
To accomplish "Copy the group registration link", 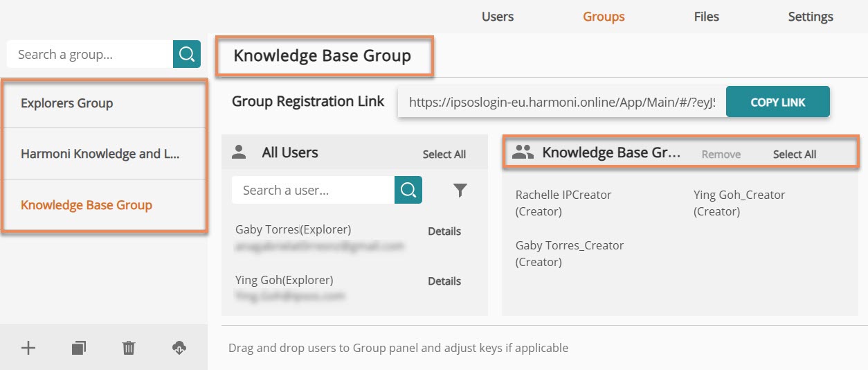I will [x=778, y=102].
